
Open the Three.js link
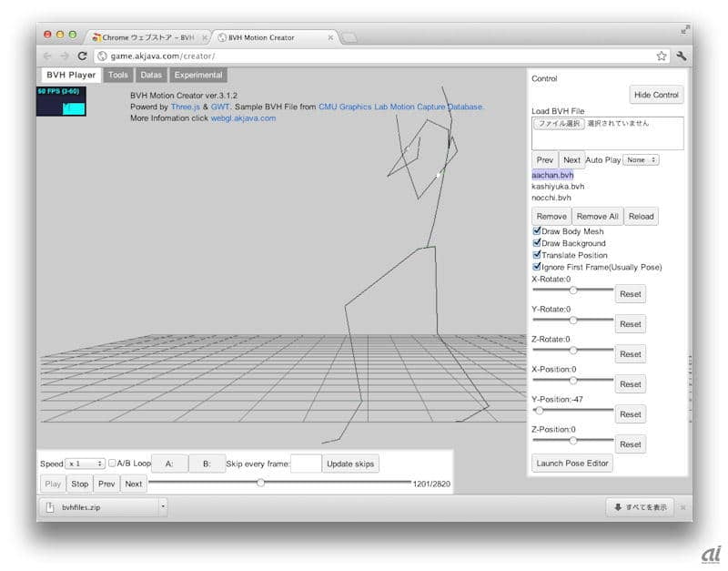point(186,107)
